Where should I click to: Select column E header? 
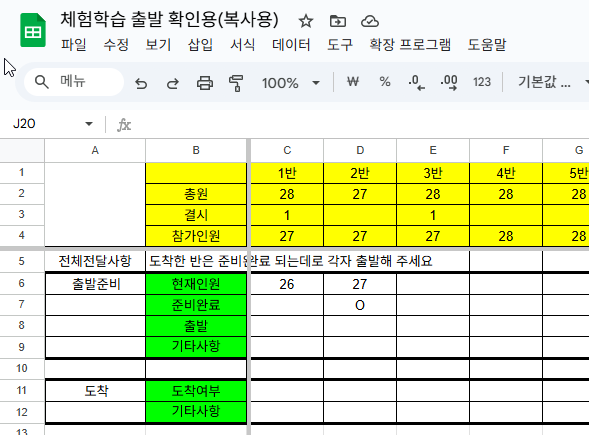click(433, 150)
